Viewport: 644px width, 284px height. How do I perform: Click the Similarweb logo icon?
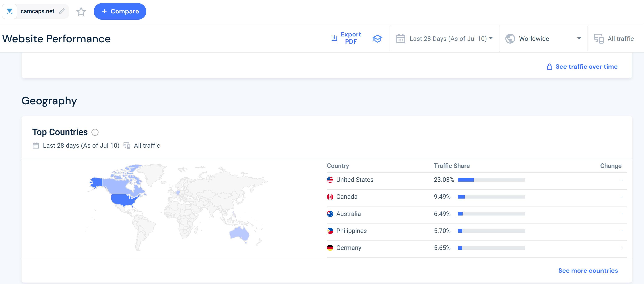9,11
